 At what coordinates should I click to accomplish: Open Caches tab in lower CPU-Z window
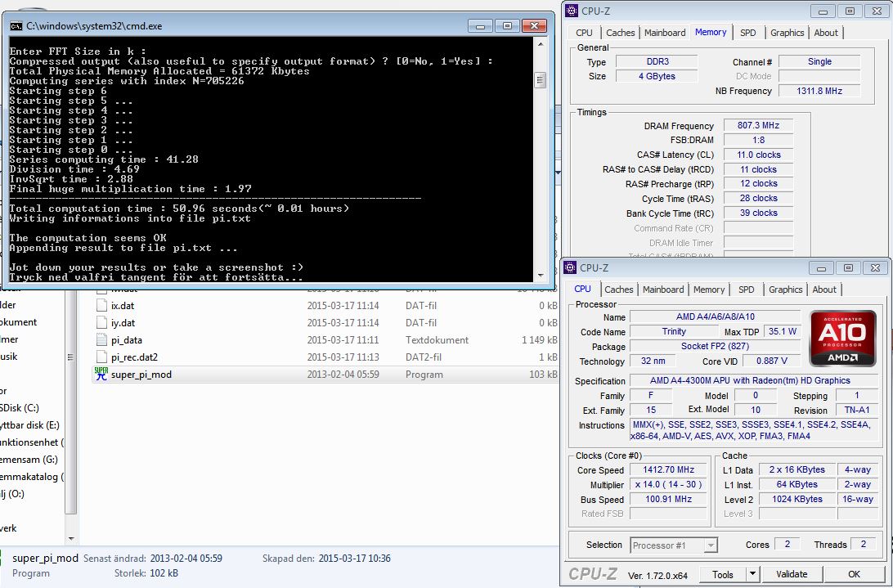[618, 290]
